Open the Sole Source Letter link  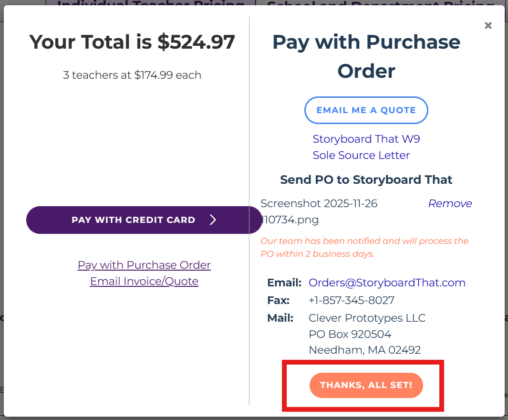(361, 155)
